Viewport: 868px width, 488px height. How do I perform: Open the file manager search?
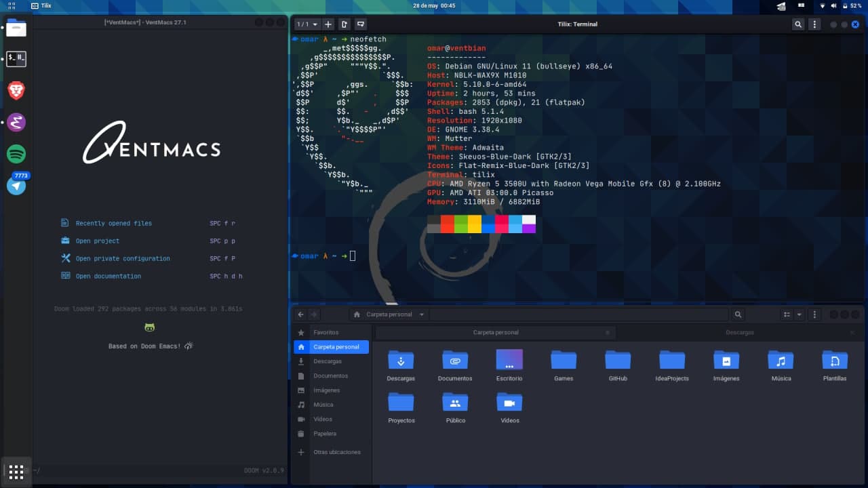(x=738, y=314)
